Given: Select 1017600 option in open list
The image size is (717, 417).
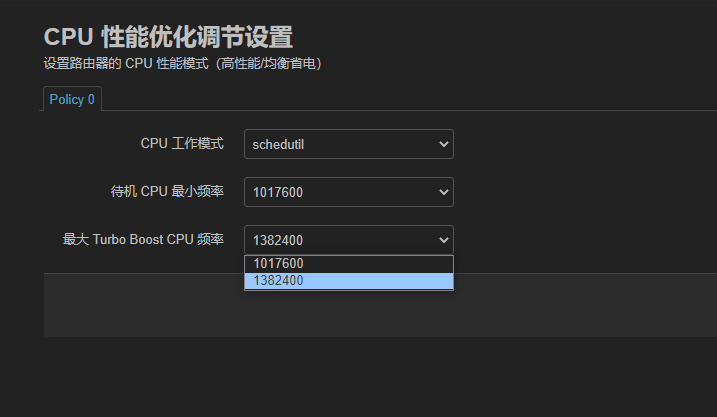Looking at the screenshot, I should tap(349, 264).
